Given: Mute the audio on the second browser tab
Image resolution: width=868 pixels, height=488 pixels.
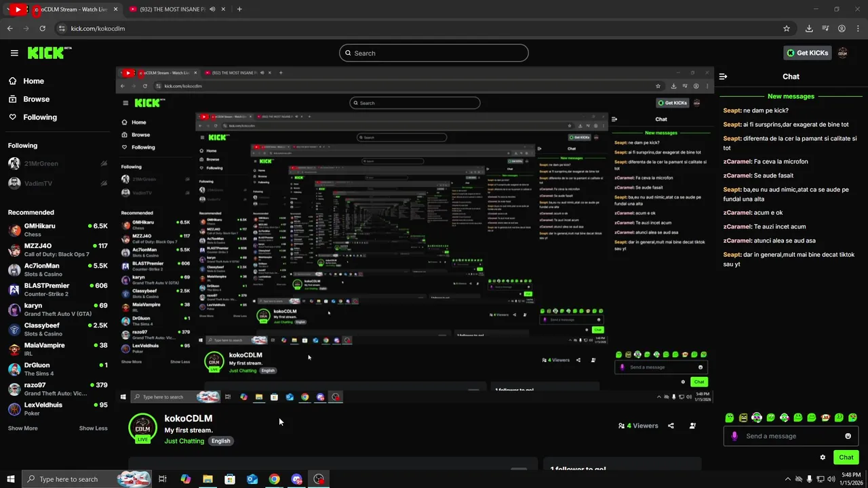Looking at the screenshot, I should pos(212,9).
